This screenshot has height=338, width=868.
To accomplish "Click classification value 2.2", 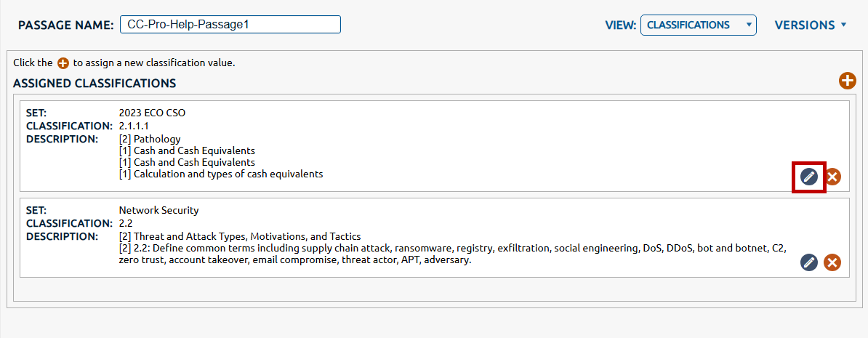I will pos(125,223).
